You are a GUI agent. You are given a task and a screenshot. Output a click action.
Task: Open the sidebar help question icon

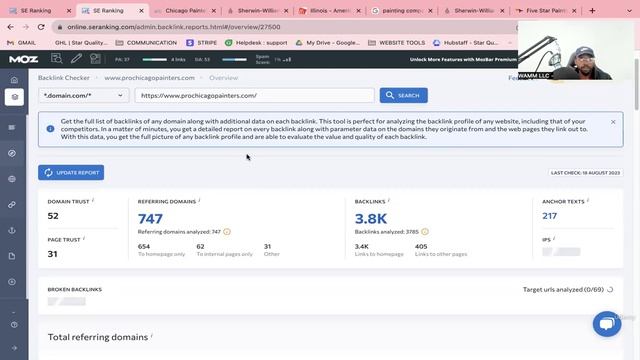[14, 325]
